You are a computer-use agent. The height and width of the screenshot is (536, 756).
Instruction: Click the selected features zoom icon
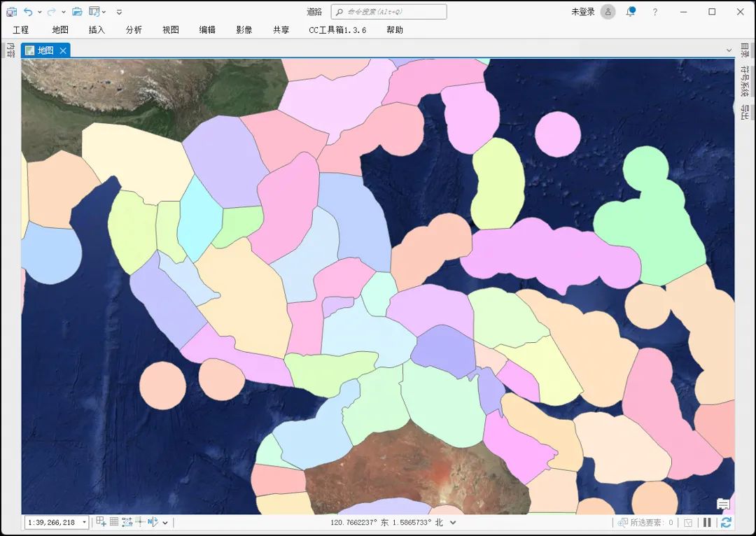[622, 523]
